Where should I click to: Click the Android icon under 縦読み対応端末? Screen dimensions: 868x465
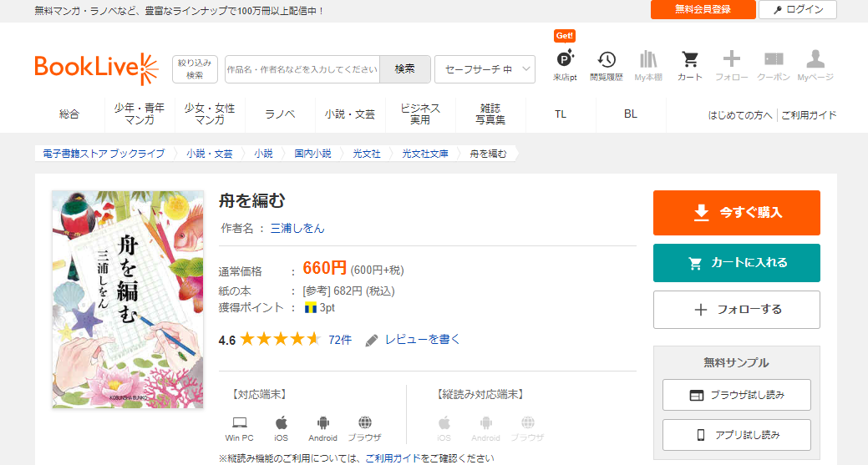point(485,423)
